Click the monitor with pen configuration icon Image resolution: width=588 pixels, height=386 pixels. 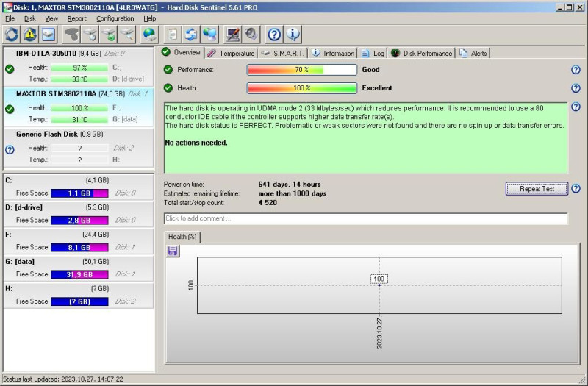click(233, 35)
